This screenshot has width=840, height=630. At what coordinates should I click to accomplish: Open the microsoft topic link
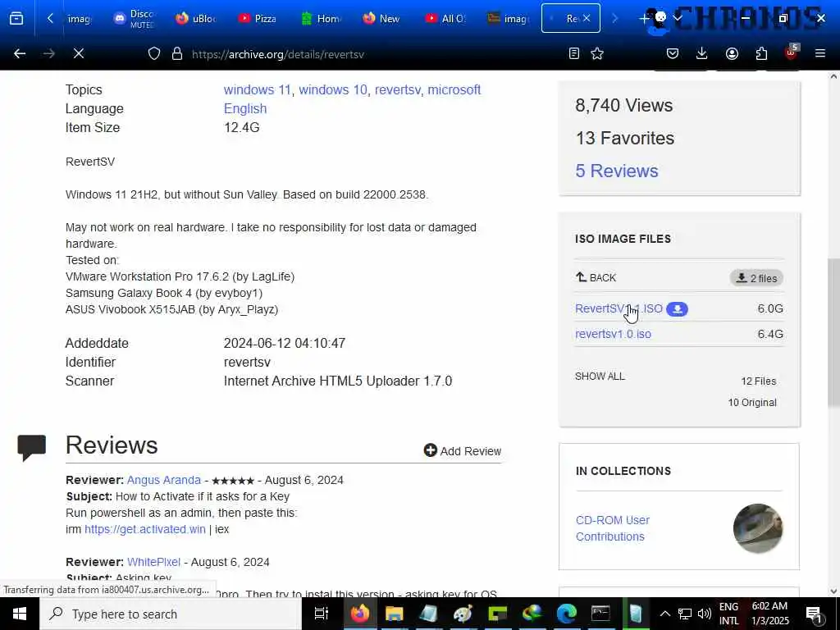click(x=454, y=89)
